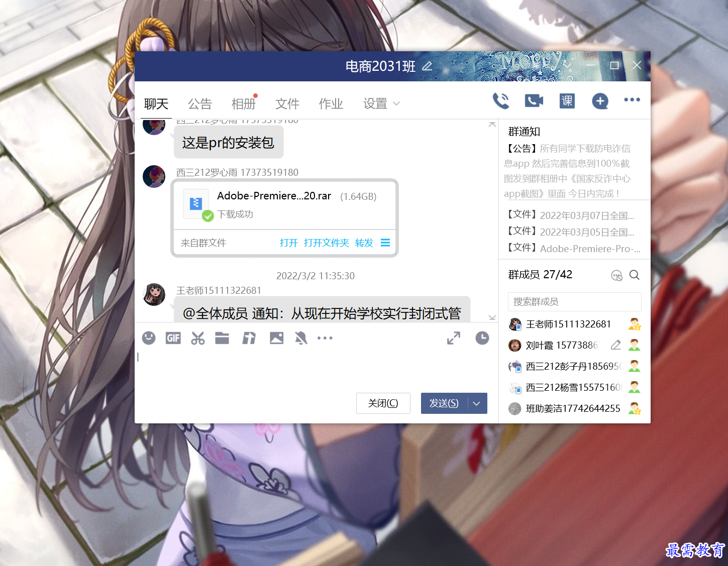
Task: Select member 西三212彭子丹 in list
Action: 574,366
